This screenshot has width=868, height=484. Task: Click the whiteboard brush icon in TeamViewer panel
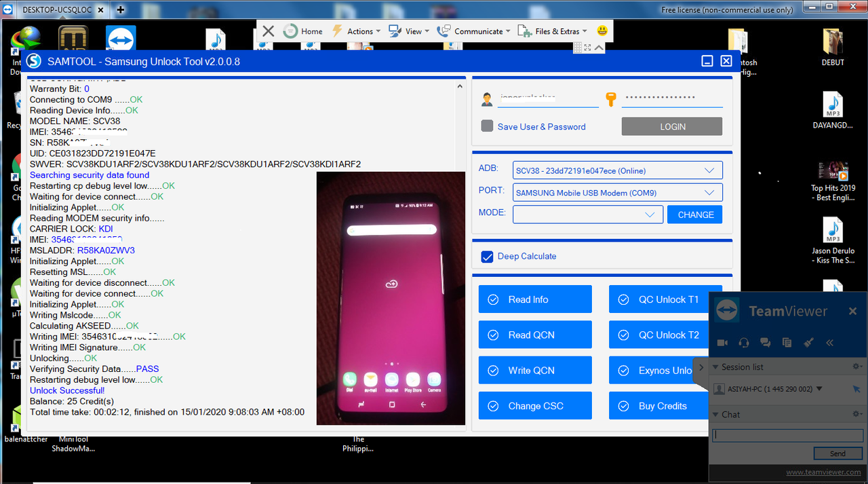(808, 343)
